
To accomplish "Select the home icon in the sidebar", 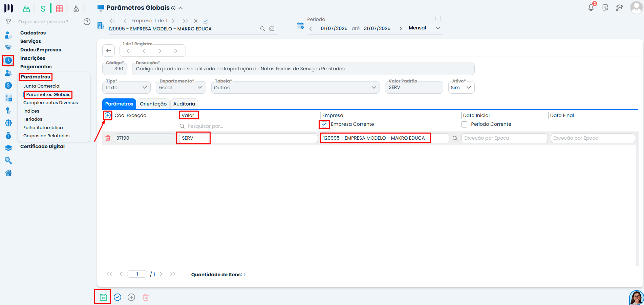I will [x=8, y=173].
